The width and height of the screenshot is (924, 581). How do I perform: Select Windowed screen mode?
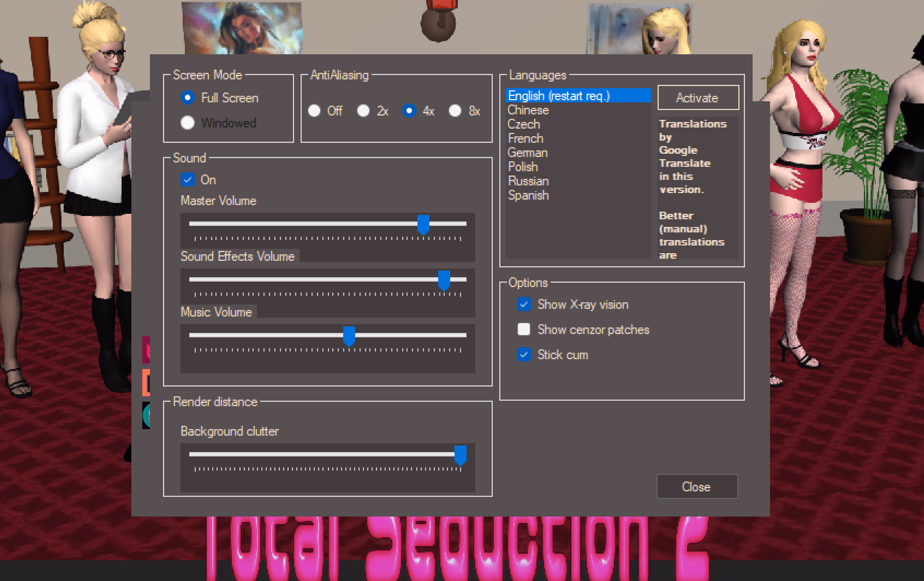coord(187,123)
